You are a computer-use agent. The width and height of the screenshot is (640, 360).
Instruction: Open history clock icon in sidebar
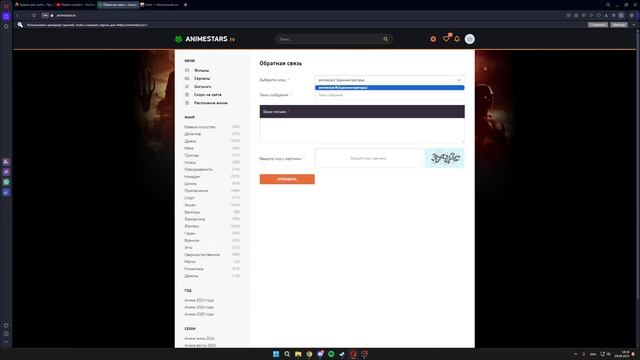[x=6, y=334]
